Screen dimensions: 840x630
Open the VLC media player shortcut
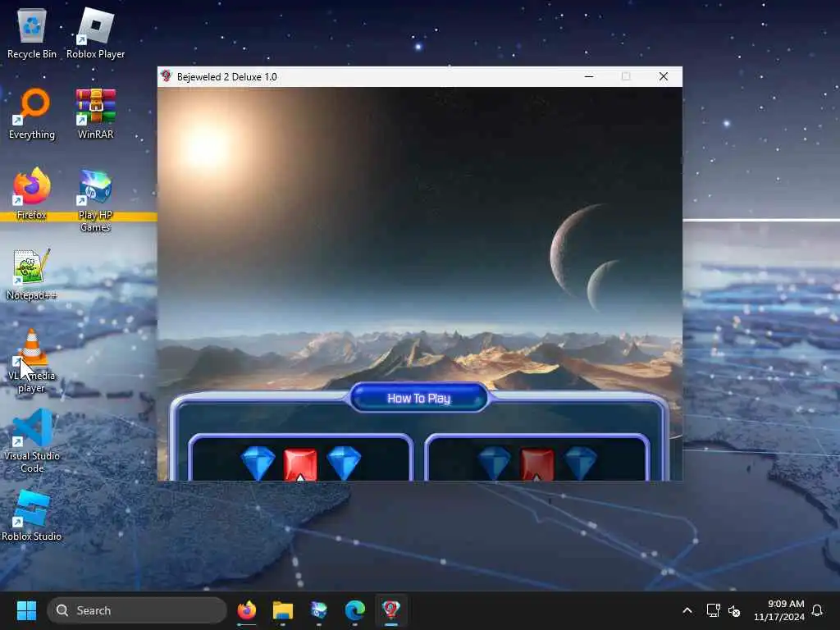pos(32,360)
